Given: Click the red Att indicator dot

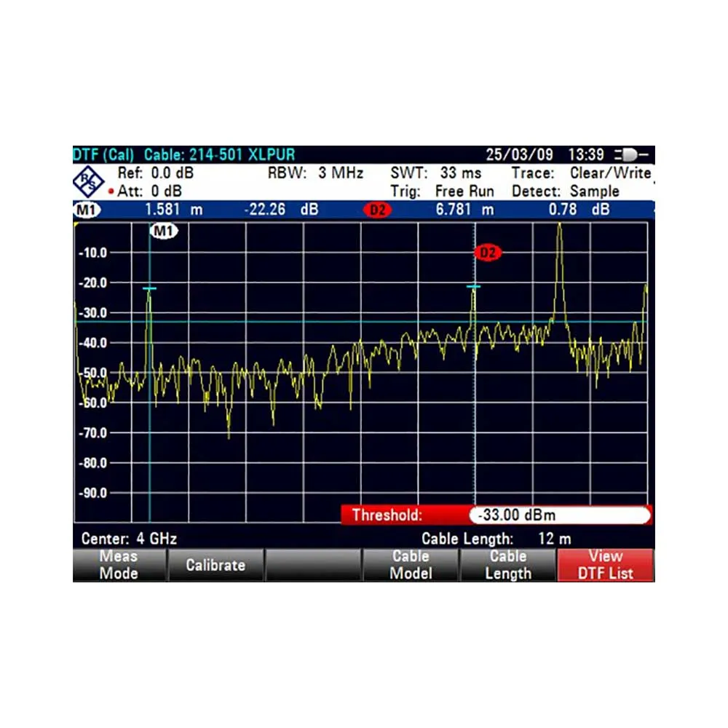Looking at the screenshot, I should 111,191.
